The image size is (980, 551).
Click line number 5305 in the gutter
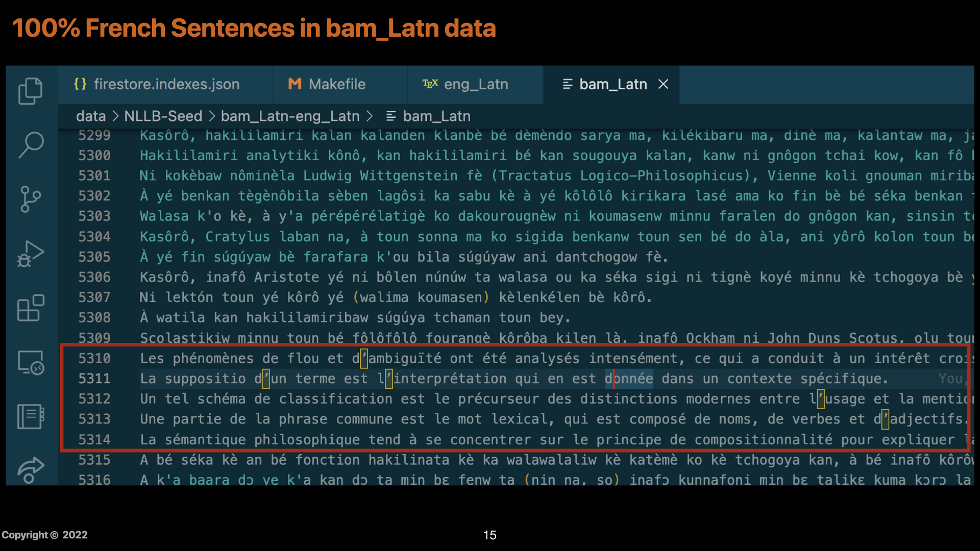point(94,257)
